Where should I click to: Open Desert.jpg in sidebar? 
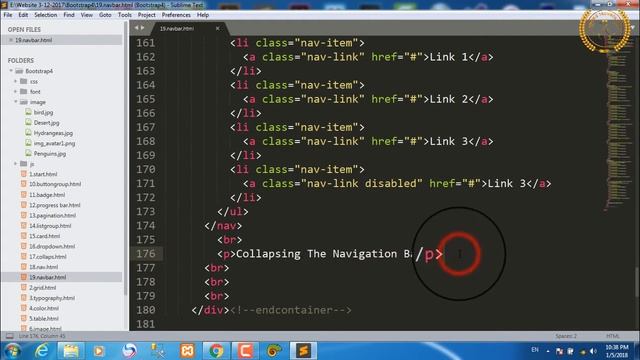tap(47, 122)
